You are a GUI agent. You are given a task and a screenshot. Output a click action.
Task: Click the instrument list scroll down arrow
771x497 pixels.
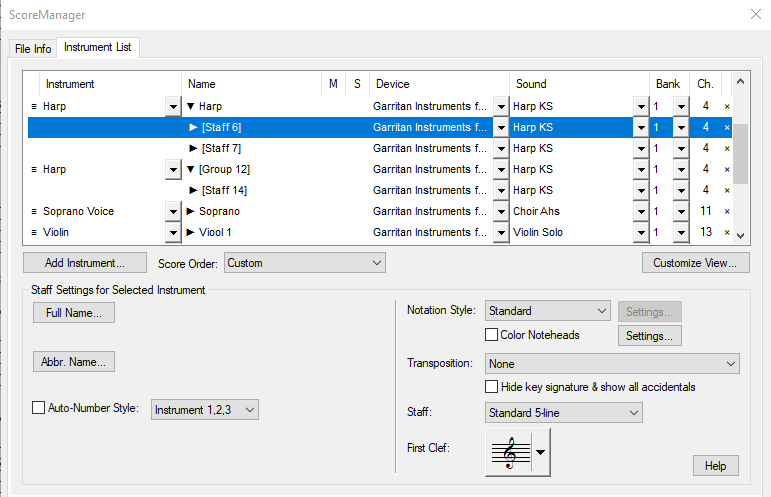click(740, 235)
